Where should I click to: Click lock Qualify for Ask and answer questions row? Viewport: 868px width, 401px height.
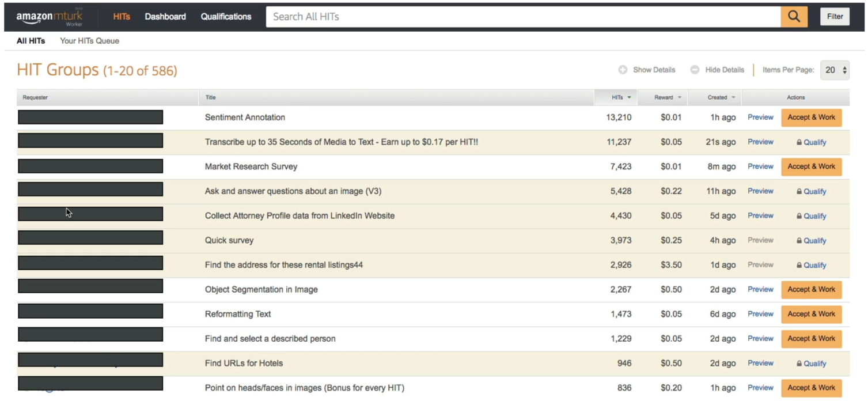click(x=811, y=191)
